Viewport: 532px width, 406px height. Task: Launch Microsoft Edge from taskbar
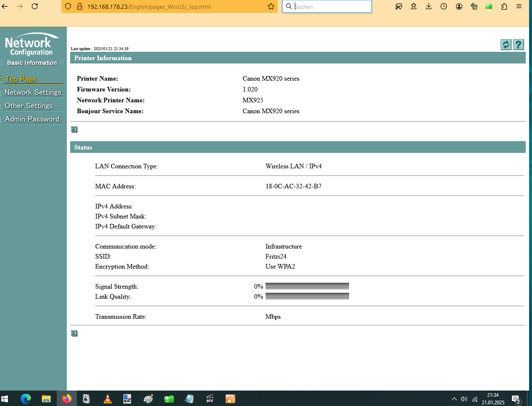point(26,399)
